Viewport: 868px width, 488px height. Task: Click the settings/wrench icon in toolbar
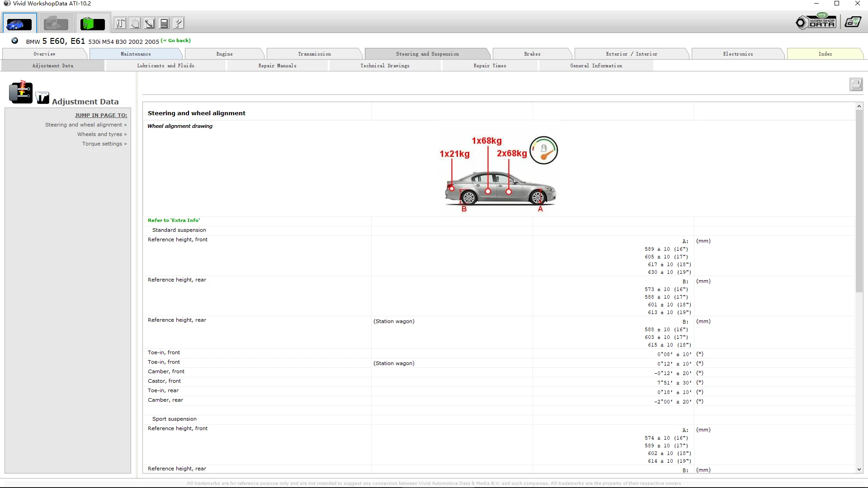tap(119, 23)
